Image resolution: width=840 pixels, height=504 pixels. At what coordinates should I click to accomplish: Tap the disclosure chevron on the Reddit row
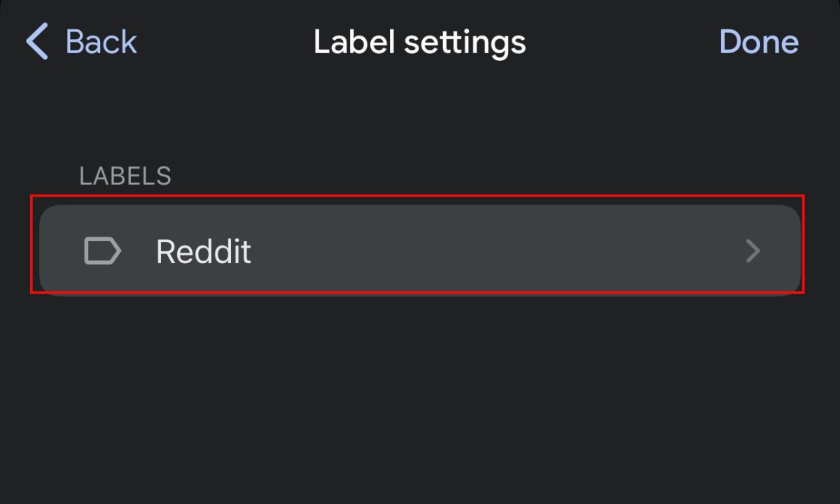coord(752,251)
